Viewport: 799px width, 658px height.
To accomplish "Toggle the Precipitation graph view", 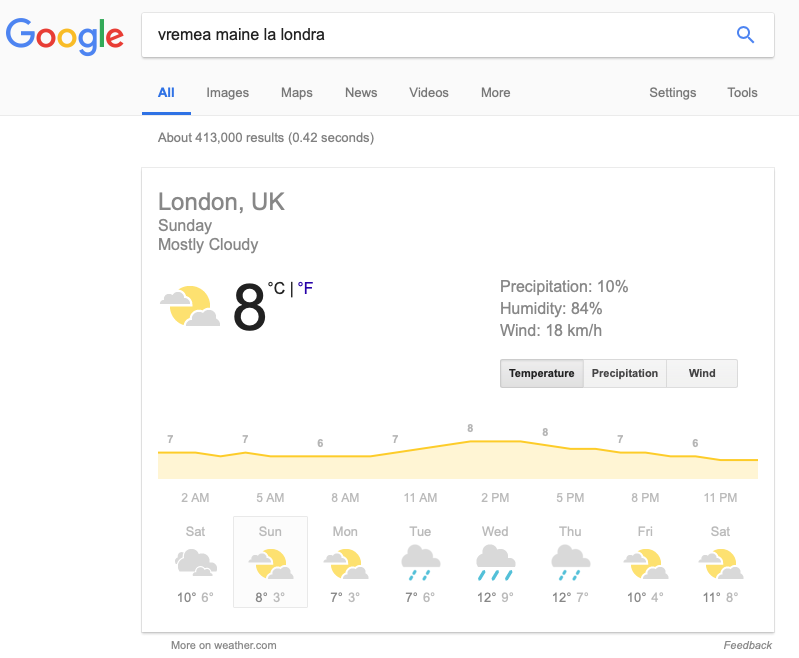I will click(625, 374).
